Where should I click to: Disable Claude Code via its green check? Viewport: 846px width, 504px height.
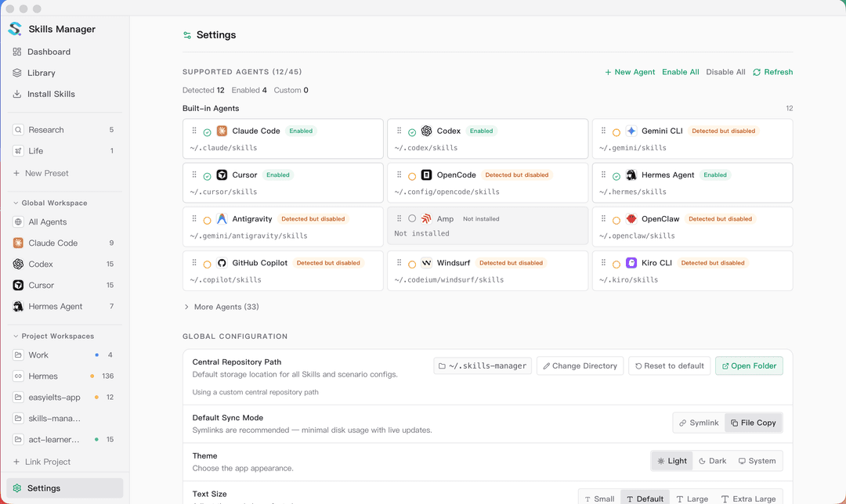(207, 132)
